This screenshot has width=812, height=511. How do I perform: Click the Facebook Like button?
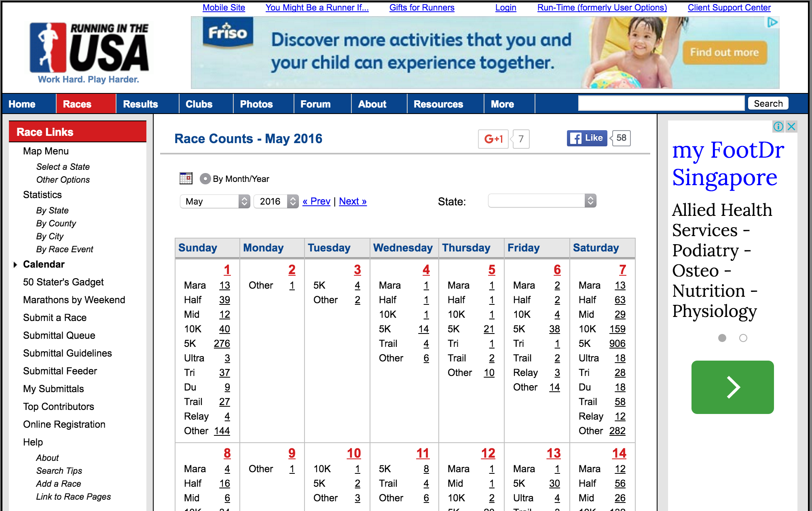tap(587, 138)
